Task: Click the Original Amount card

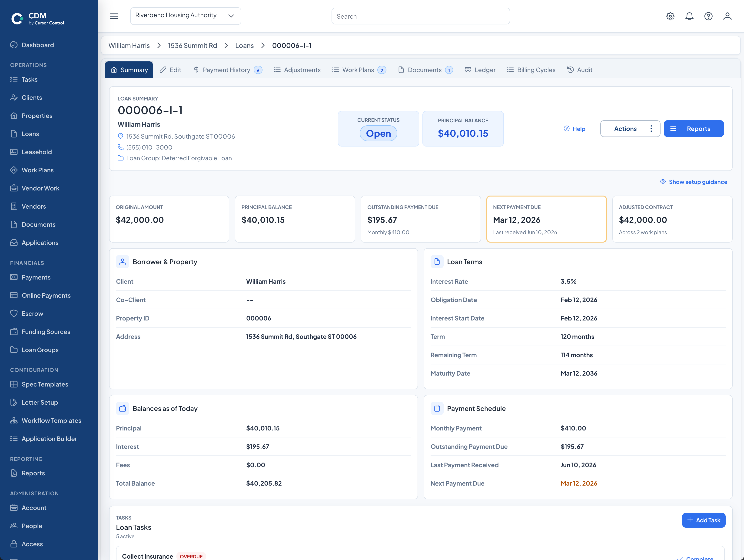Action: point(169,219)
